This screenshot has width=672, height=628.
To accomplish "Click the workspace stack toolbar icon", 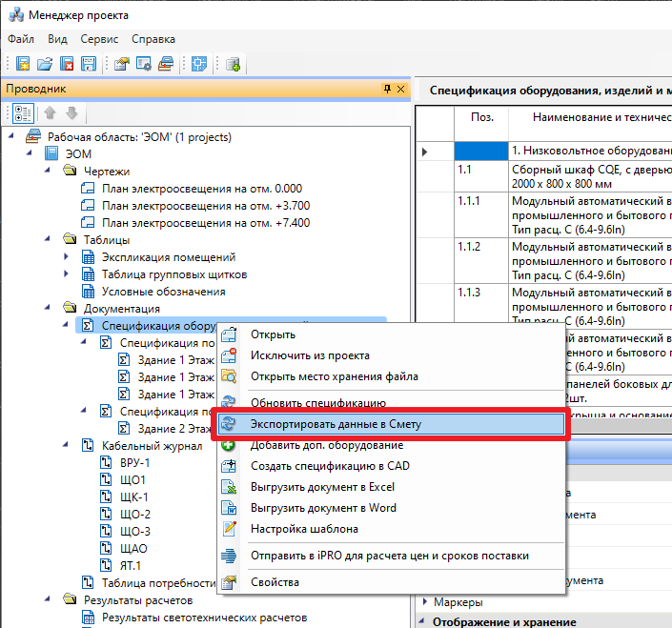I will pos(166,64).
